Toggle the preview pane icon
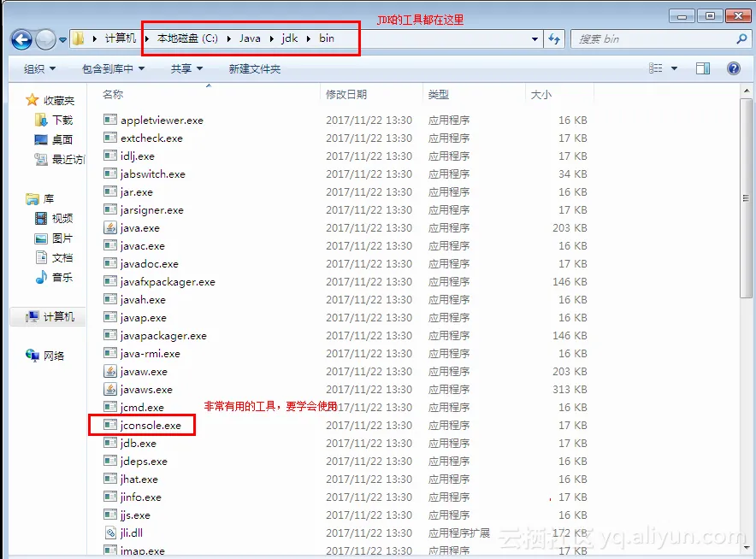This screenshot has width=756, height=559. pyautogui.click(x=703, y=68)
